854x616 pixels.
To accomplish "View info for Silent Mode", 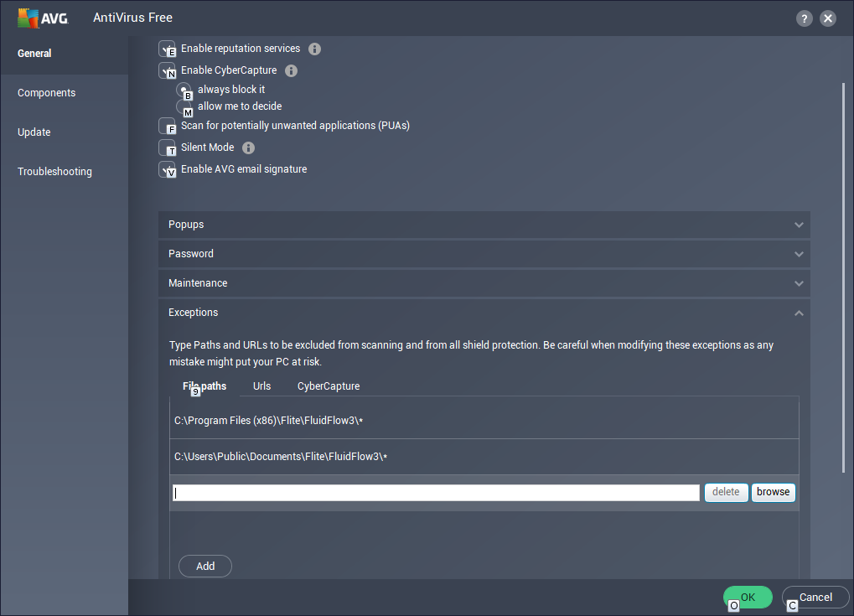I will [x=248, y=147].
